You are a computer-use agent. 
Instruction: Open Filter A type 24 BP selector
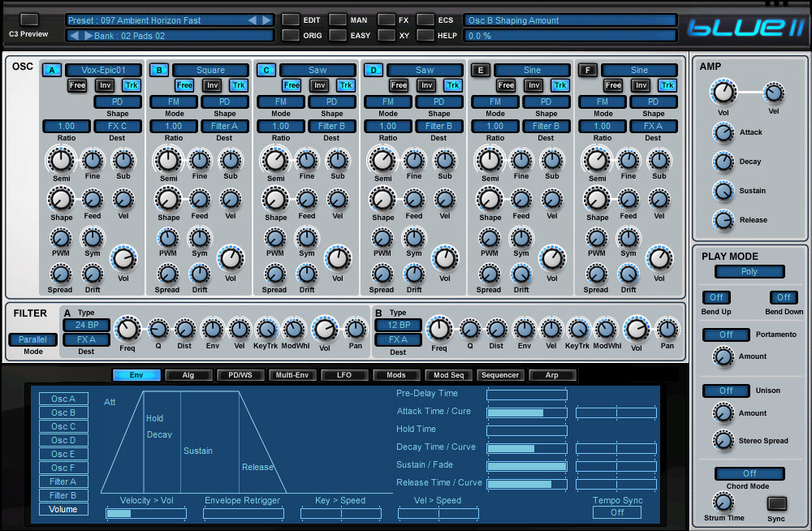pos(86,326)
